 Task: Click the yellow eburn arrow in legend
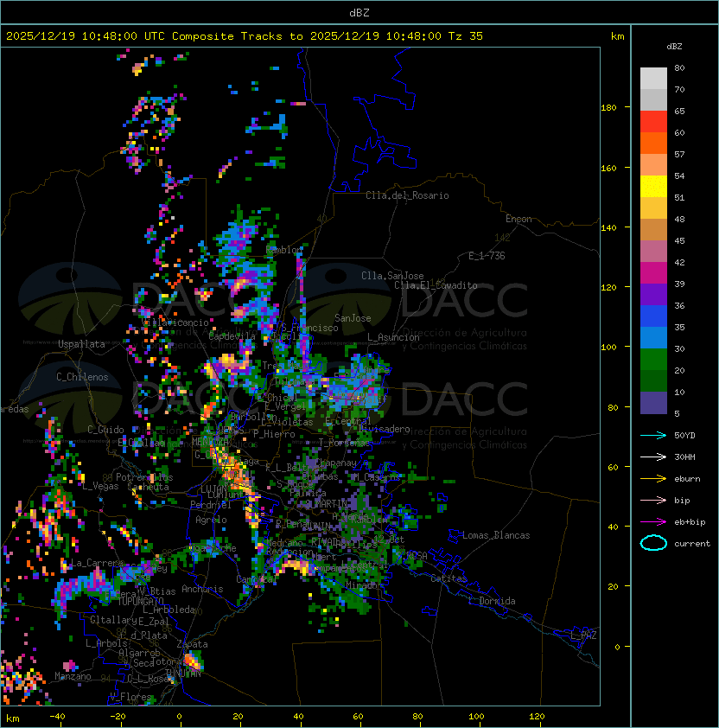click(653, 479)
